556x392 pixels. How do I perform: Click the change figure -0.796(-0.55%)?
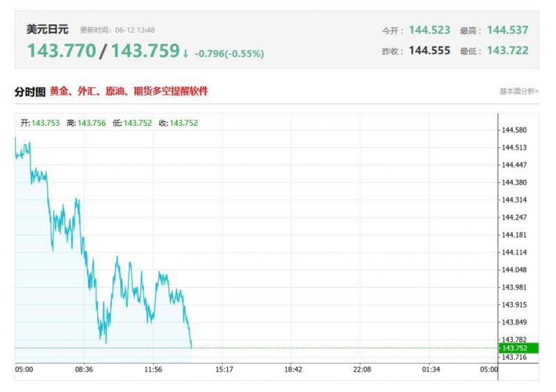click(229, 54)
